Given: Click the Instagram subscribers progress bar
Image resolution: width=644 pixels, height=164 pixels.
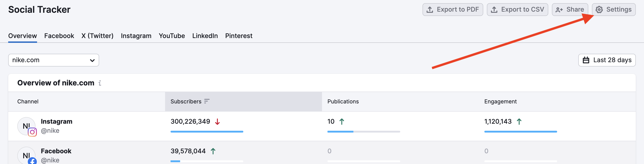Looking at the screenshot, I should coord(207,131).
